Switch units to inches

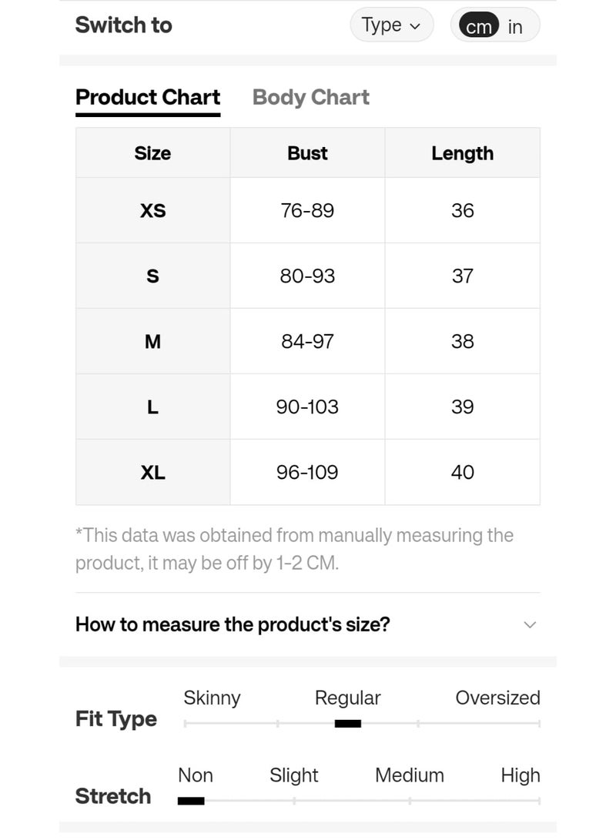click(x=515, y=26)
